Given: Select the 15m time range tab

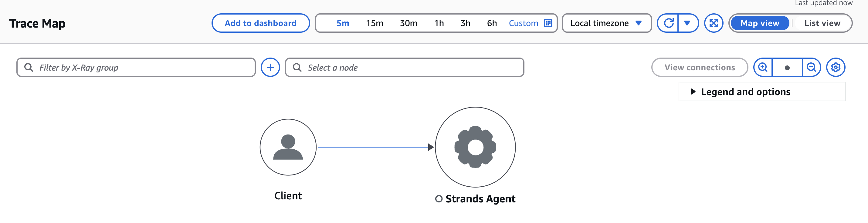Looking at the screenshot, I should [x=375, y=23].
